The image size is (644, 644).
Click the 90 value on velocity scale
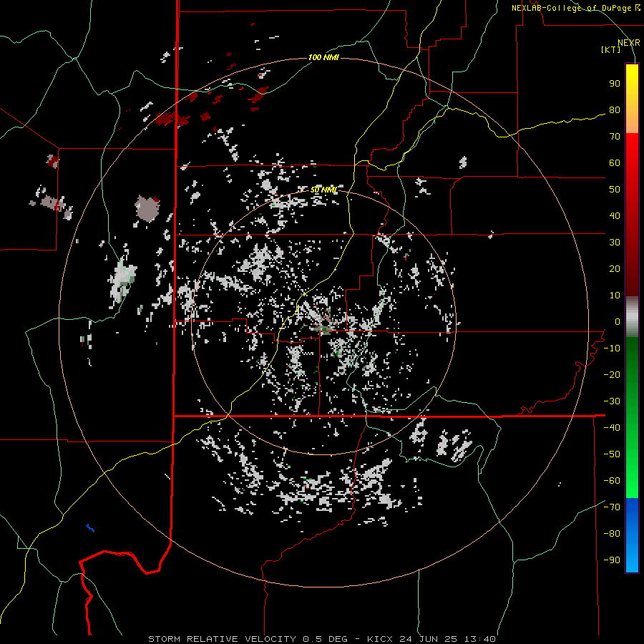coord(615,84)
